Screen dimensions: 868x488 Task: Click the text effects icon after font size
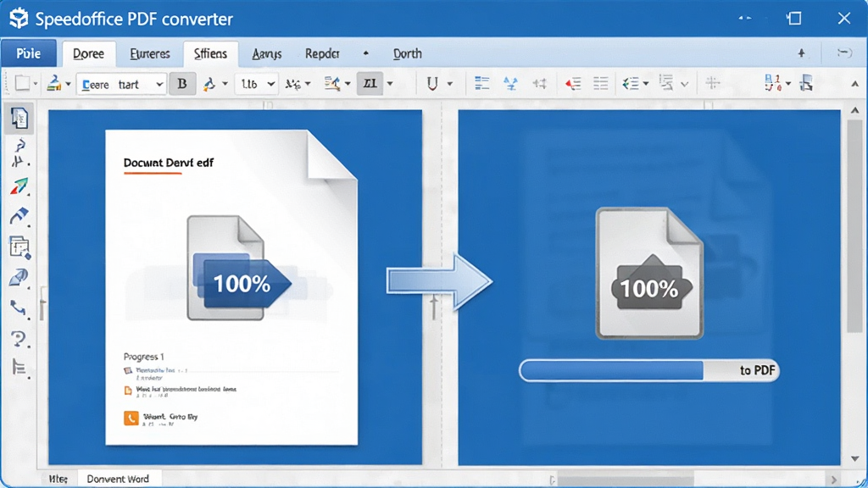[x=292, y=84]
